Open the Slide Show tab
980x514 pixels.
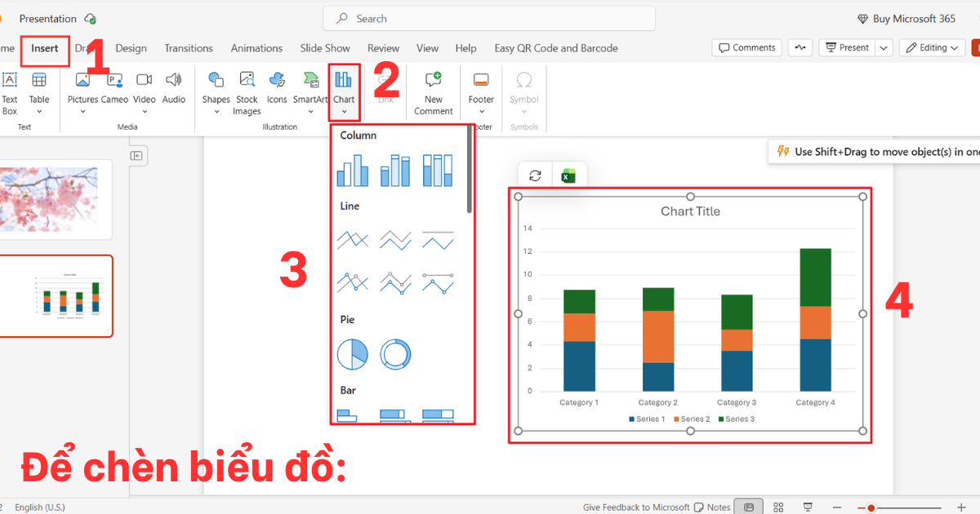325,48
